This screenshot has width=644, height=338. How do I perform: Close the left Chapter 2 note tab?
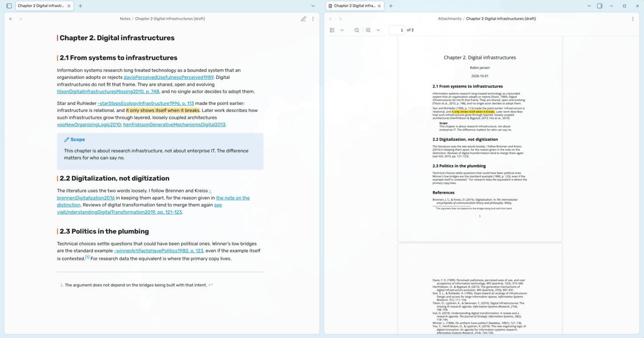pos(69,6)
